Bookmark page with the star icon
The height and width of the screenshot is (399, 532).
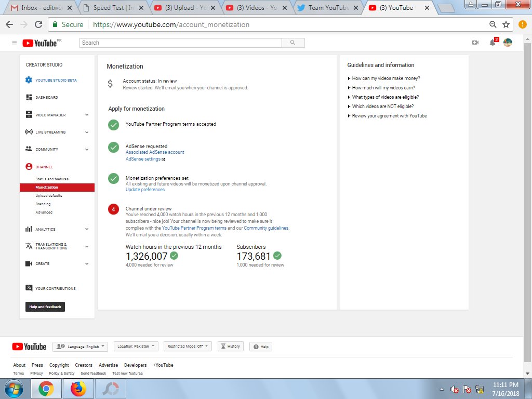pyautogui.click(x=506, y=24)
